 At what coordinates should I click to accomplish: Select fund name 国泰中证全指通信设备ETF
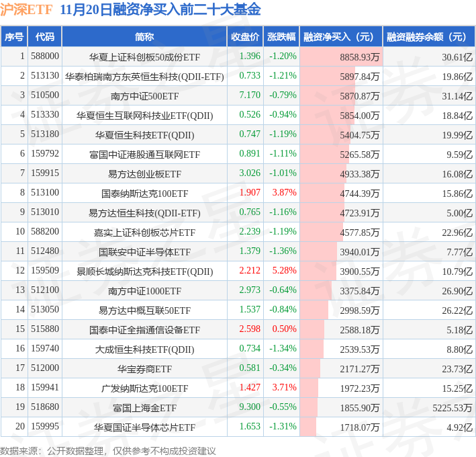(144, 330)
